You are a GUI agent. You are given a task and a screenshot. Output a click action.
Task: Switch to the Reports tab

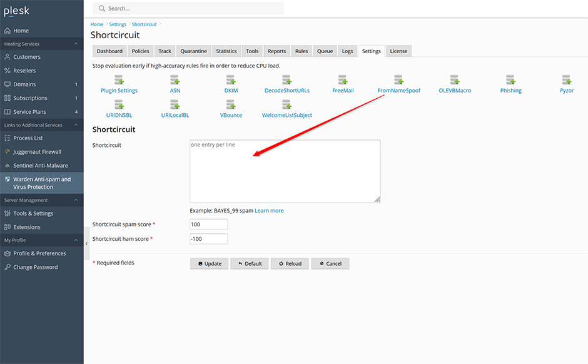tap(276, 51)
